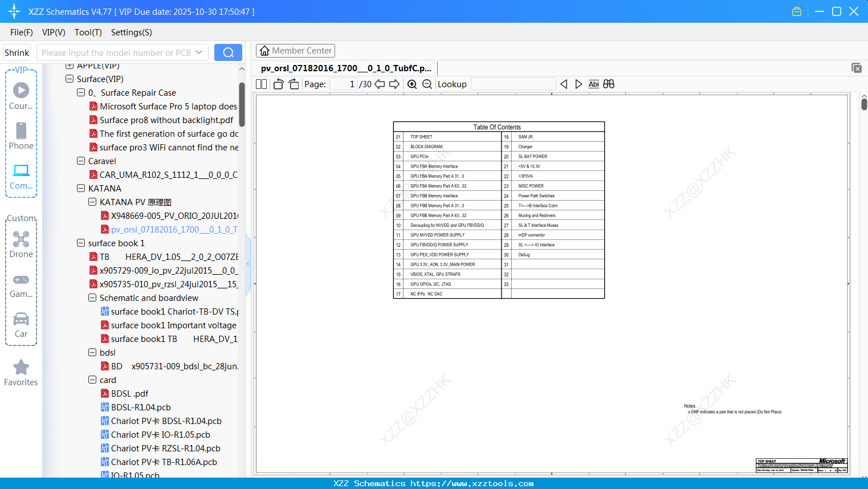Collapse the surface book 1 folder

tap(81, 243)
